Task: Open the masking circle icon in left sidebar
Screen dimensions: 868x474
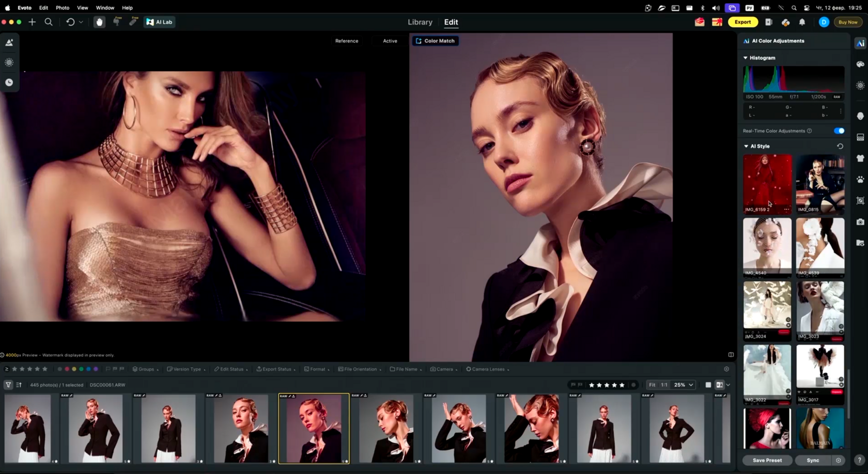Action: click(x=9, y=62)
